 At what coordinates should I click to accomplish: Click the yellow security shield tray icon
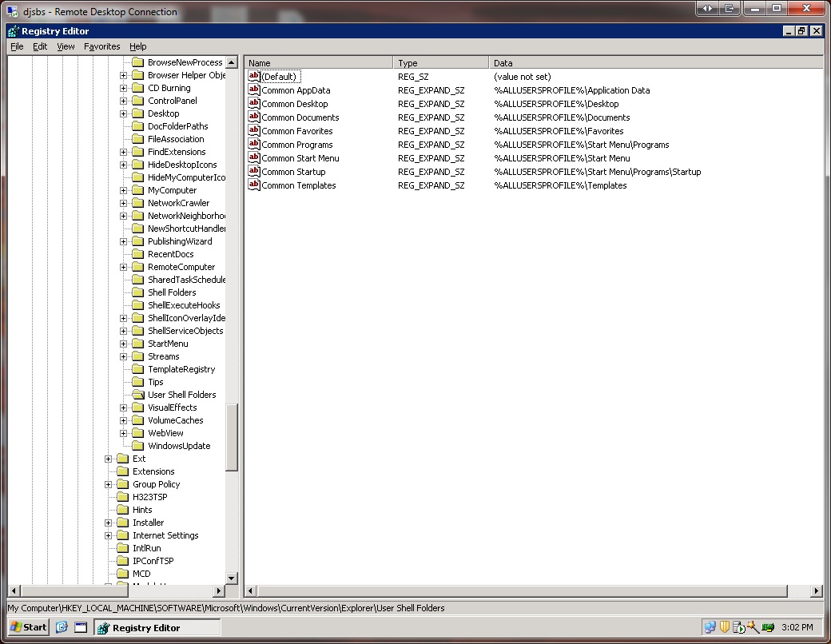(724, 627)
